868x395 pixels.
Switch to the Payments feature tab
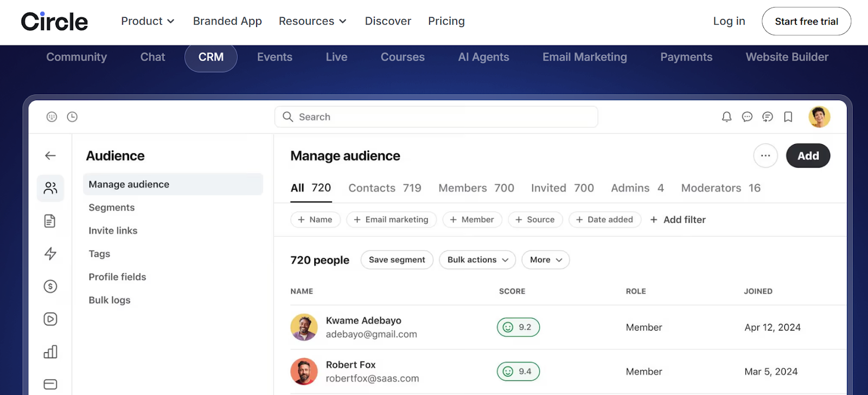(686, 57)
